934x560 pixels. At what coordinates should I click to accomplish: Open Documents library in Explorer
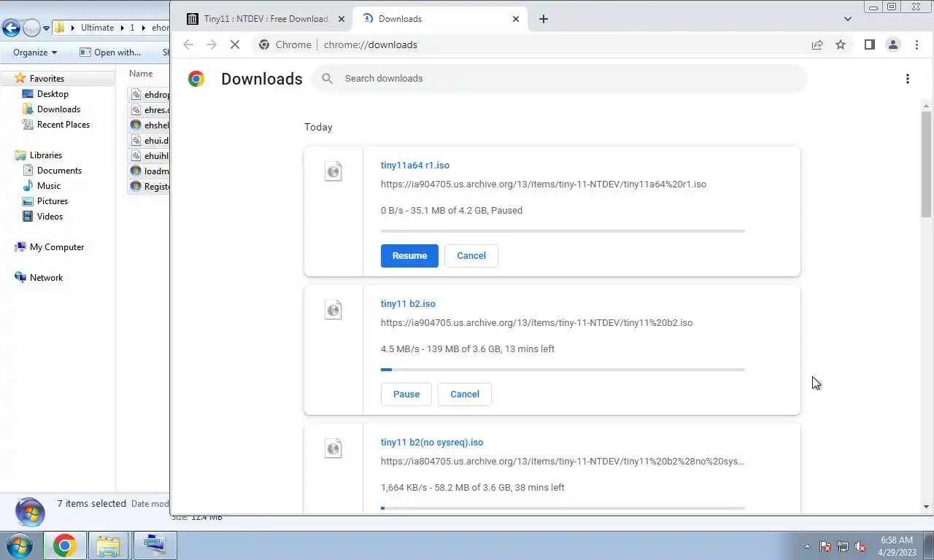click(x=59, y=171)
